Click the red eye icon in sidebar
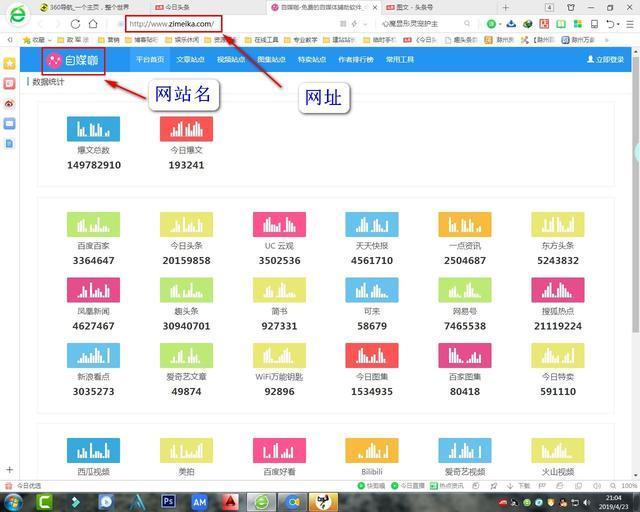640x512 pixels. (9, 103)
